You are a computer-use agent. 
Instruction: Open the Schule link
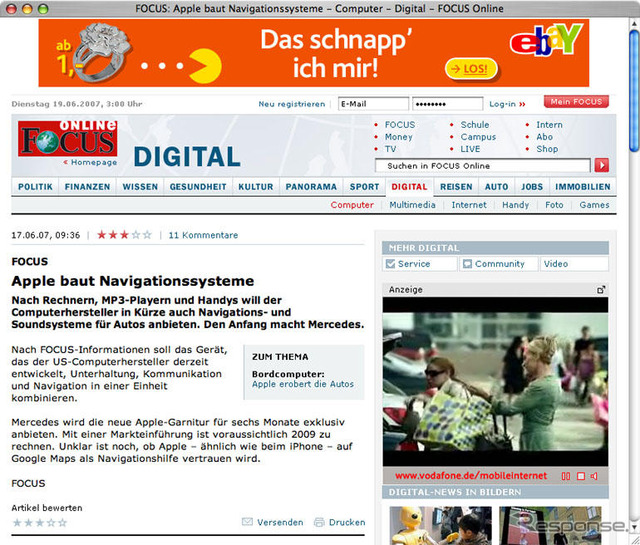pyautogui.click(x=475, y=125)
